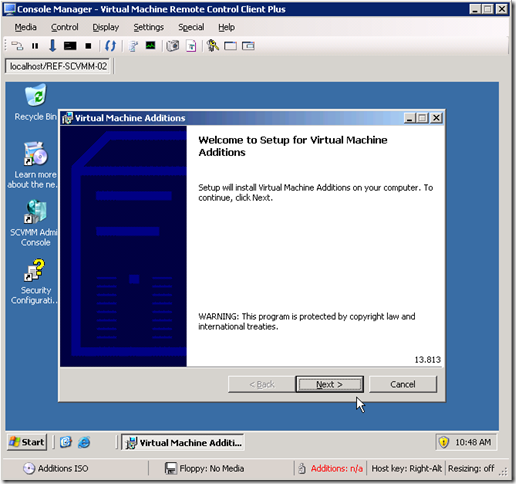This screenshot has height=484, width=516.
Task: Click the Console Manager title bar icon
Action: 9,9
